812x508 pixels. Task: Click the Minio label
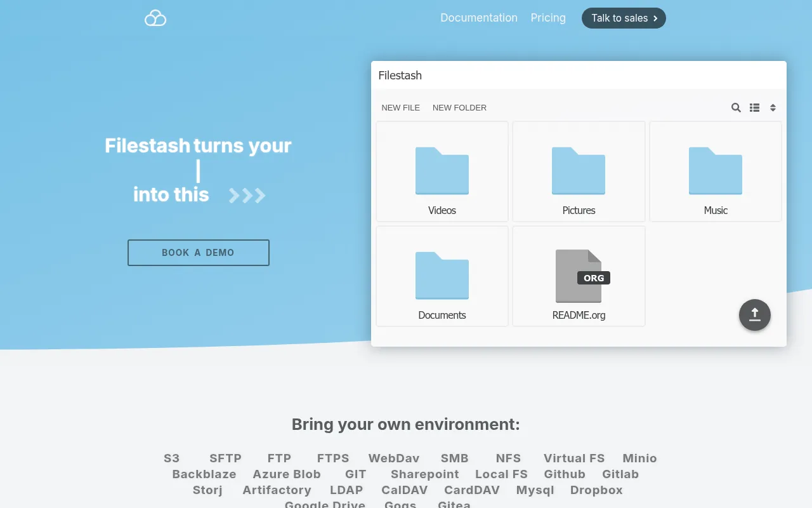639,458
